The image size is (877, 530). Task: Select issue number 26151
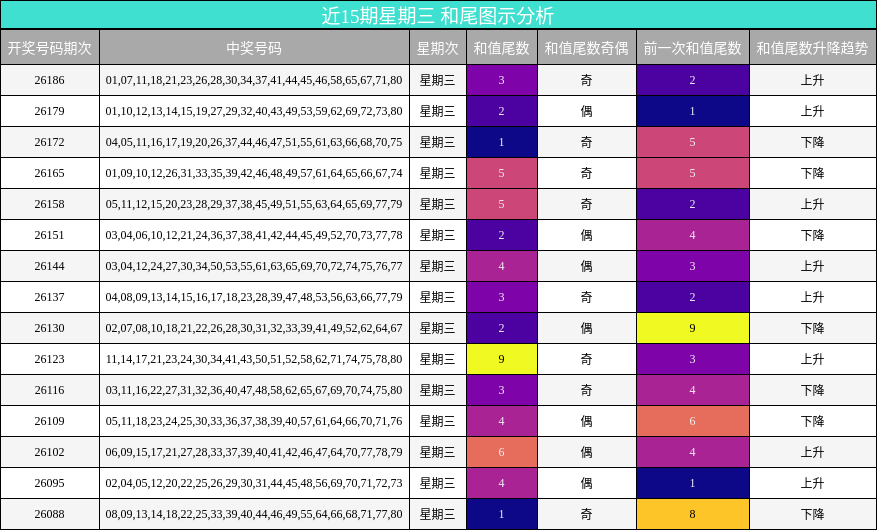click(50, 235)
